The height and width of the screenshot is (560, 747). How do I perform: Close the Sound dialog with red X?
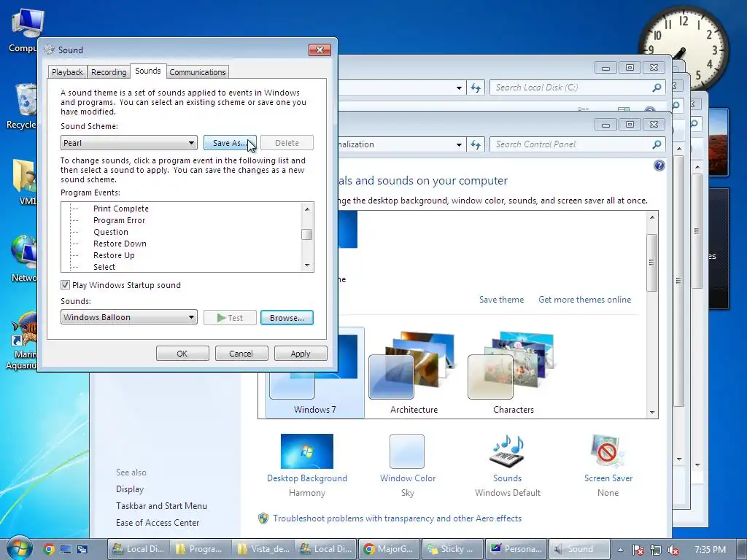coord(320,50)
